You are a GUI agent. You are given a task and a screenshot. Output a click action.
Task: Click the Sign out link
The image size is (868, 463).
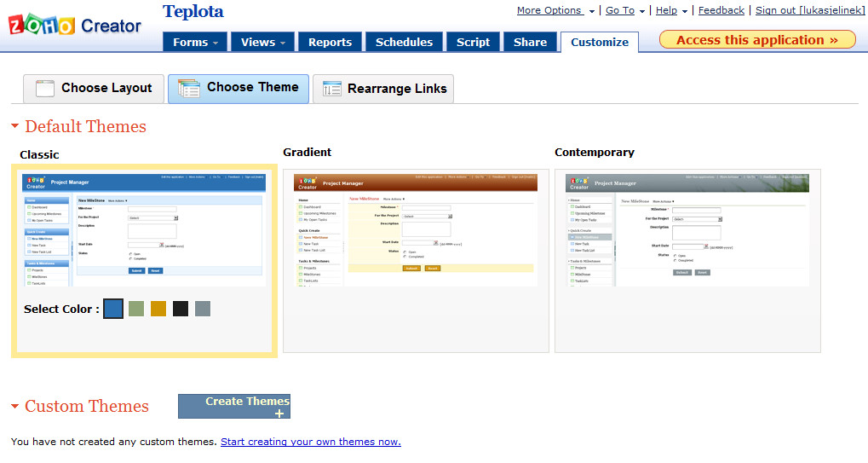[810, 10]
